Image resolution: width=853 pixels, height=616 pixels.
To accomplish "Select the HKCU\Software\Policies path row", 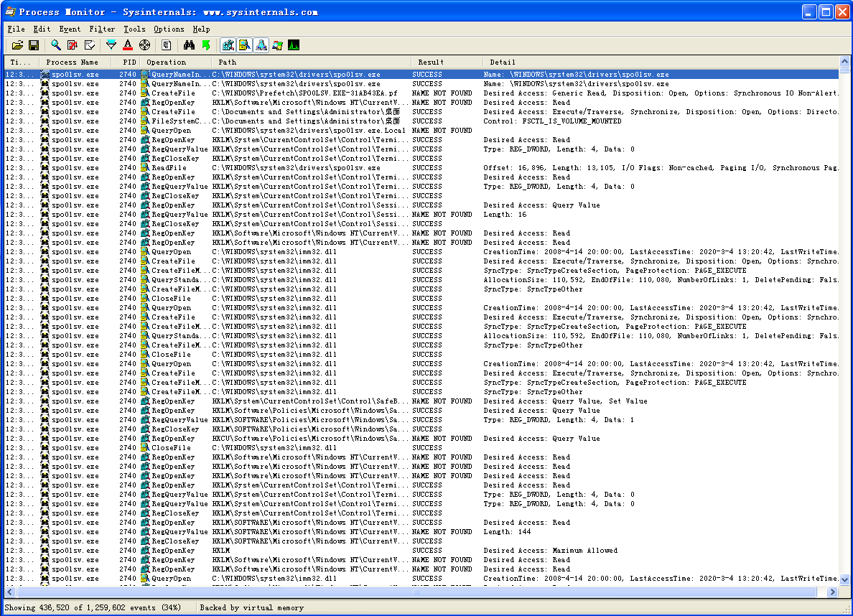I will pyautogui.click(x=421, y=439).
